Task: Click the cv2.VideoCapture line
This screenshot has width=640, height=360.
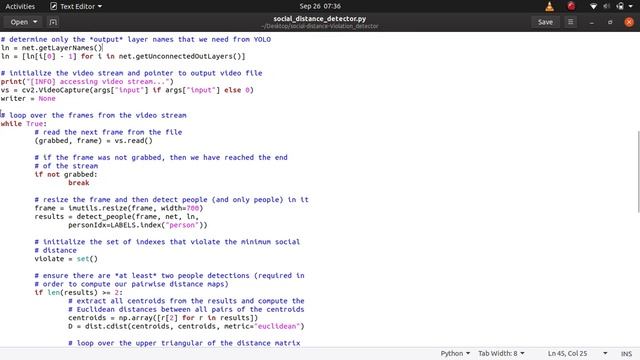Action: pyautogui.click(x=127, y=90)
